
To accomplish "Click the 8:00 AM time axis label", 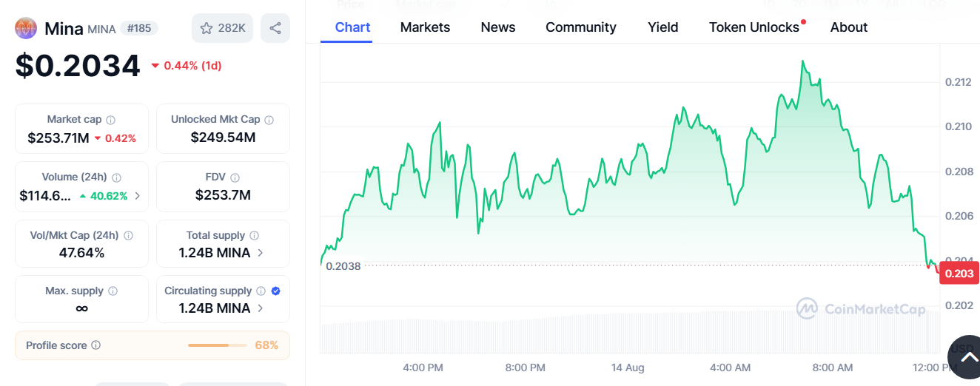I will coord(833,368).
